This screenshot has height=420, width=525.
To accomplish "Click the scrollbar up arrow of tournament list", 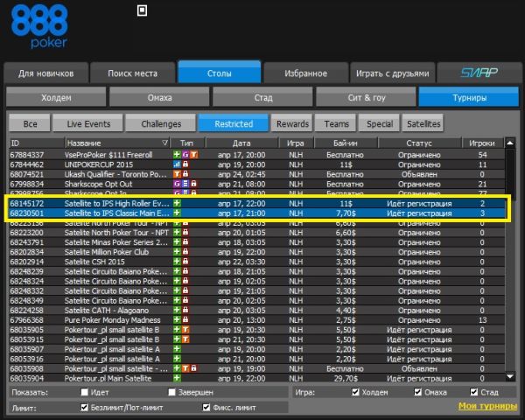I will point(510,143).
